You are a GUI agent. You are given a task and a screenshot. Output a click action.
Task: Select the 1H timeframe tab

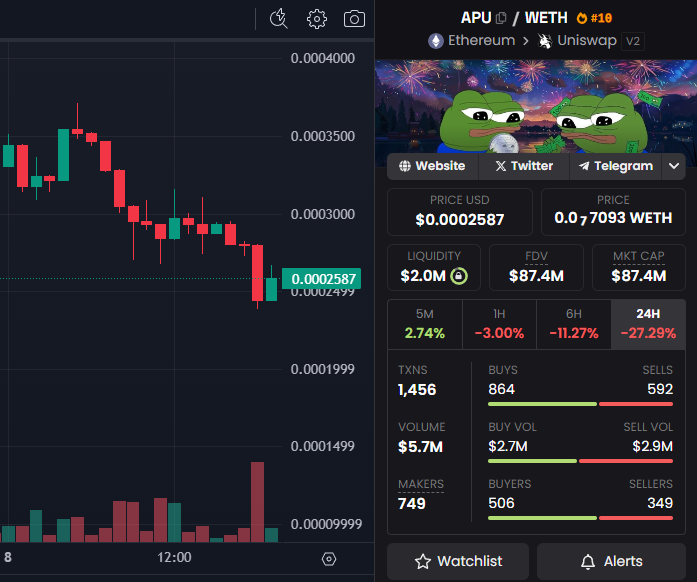499,324
